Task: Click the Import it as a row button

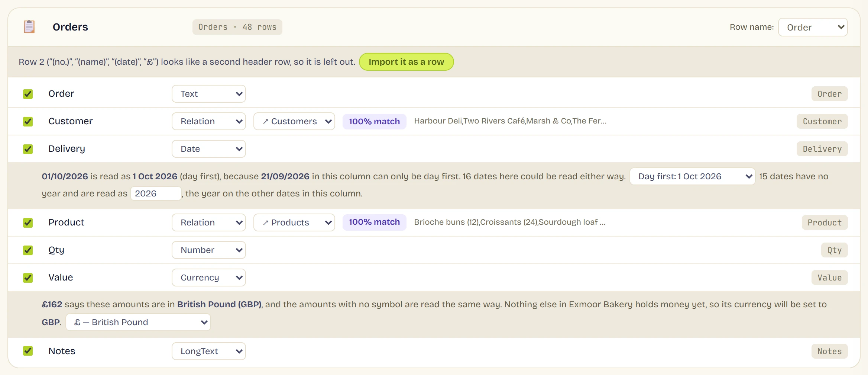Action: (407, 62)
